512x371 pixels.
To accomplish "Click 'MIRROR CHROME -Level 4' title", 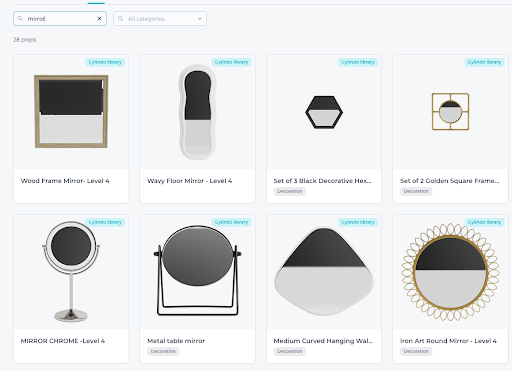I will 63,341.
